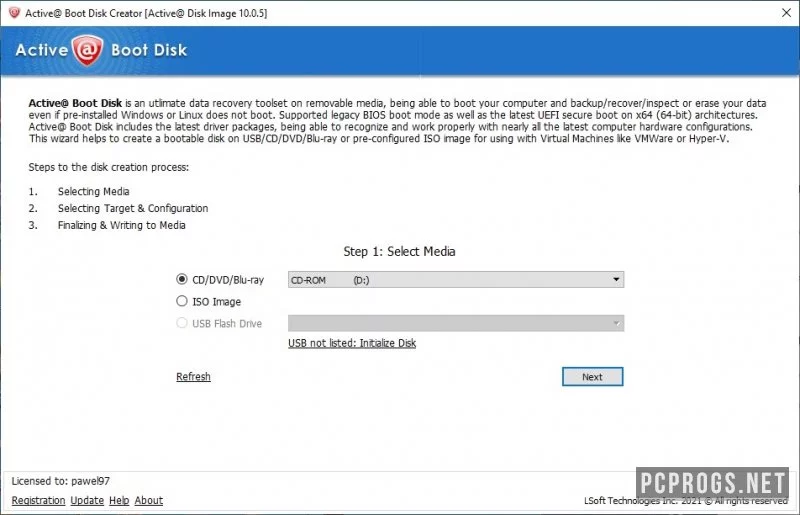Click the 'Finalizing & Writing to Media' step text
The image size is (800, 515).
(121, 225)
